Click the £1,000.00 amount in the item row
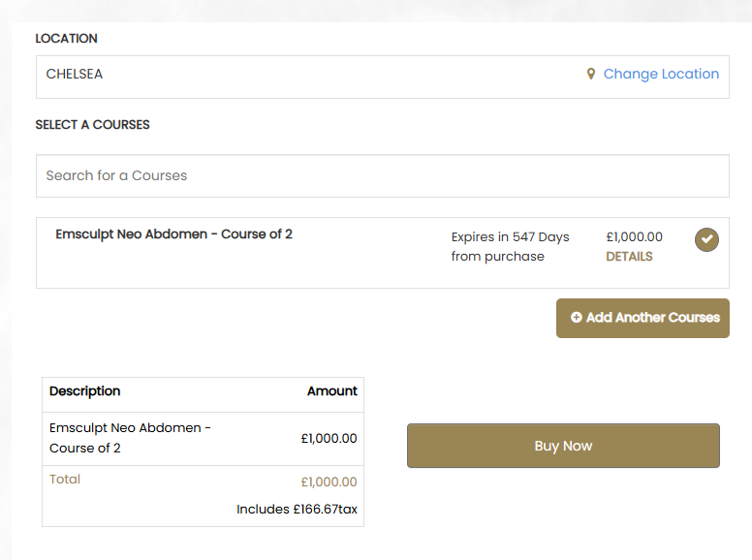The width and height of the screenshot is (752, 560). pos(329,438)
